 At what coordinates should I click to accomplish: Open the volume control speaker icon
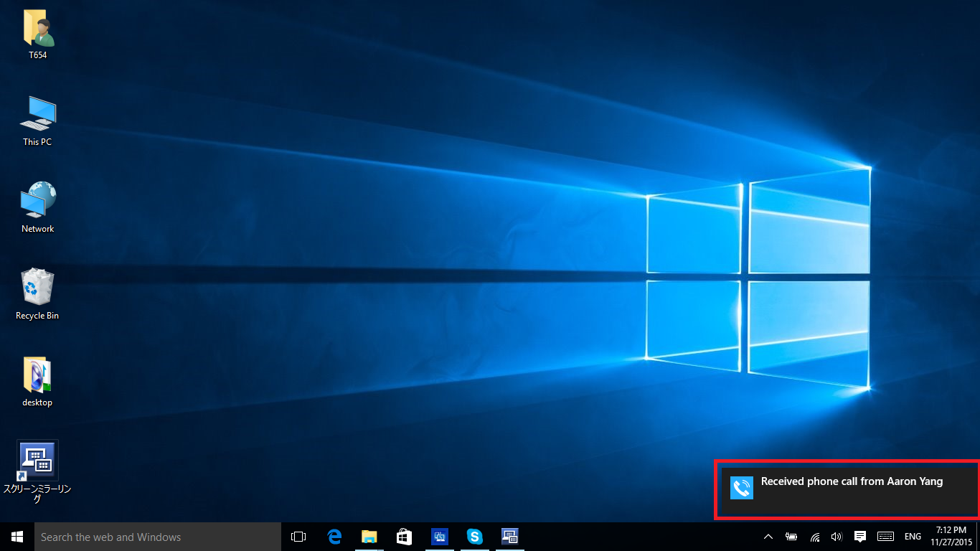tap(837, 537)
